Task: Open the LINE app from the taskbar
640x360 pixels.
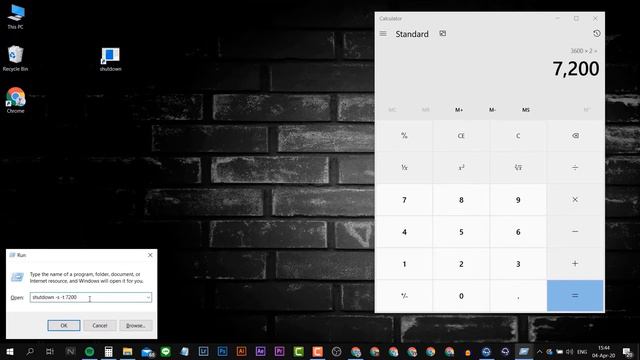Action: 166,351
